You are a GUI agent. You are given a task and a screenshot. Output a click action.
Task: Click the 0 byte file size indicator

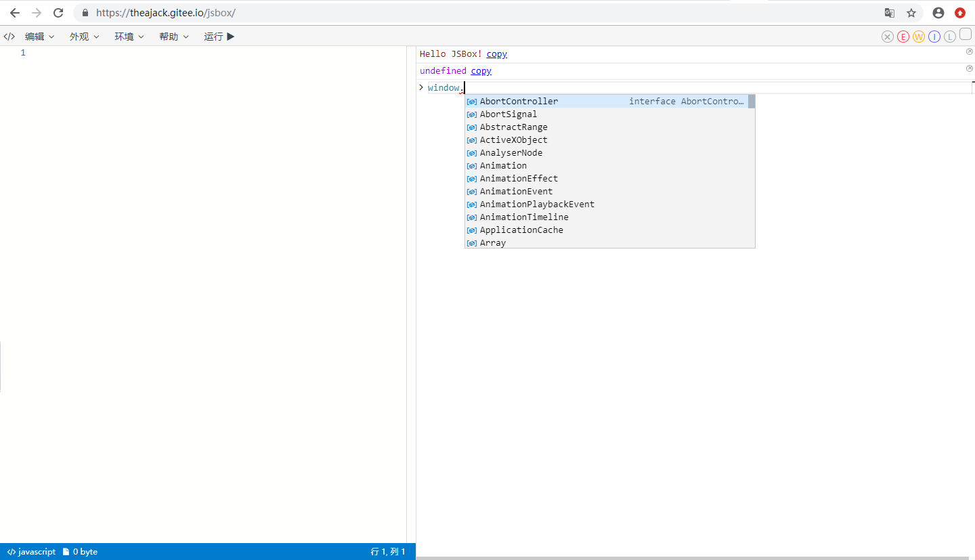pos(80,552)
